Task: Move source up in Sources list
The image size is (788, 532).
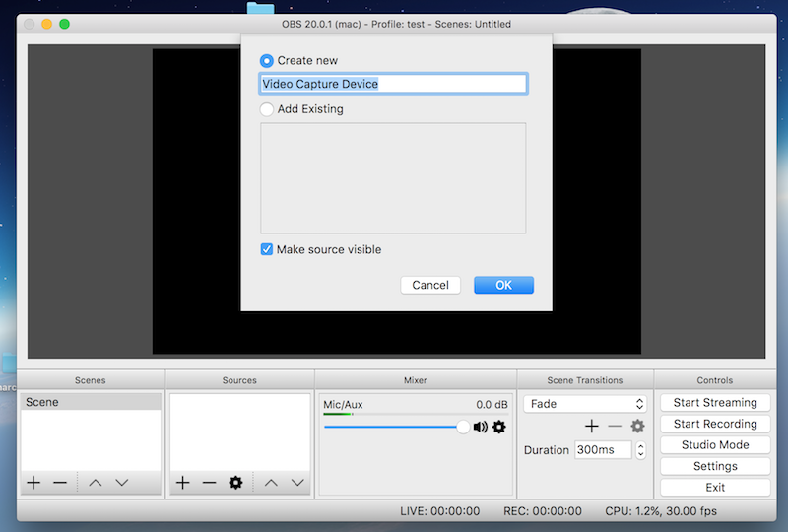Action: coord(272,483)
